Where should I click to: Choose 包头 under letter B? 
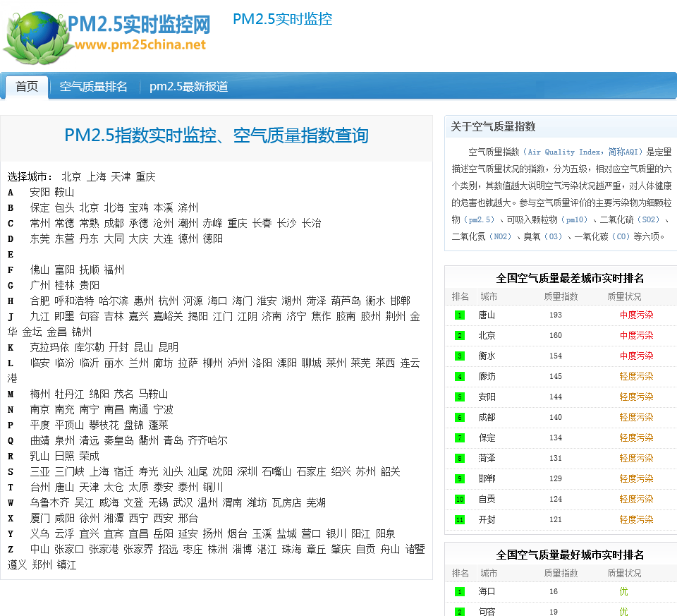[x=64, y=207]
